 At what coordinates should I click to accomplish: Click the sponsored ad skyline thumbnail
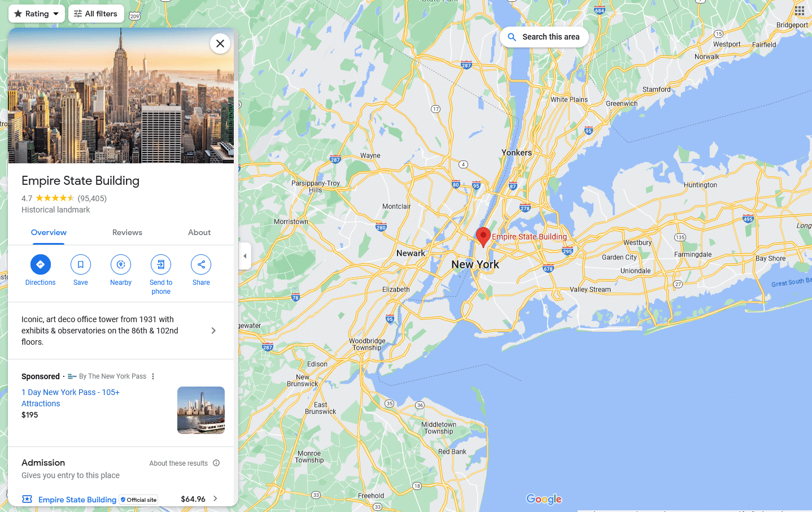coord(201,410)
